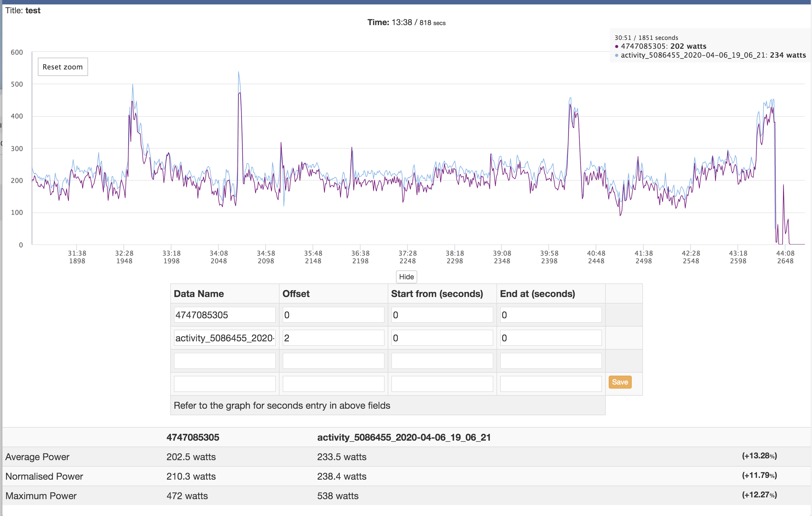Click the 'End at (seconds)' column header
This screenshot has height=516, width=812.
(537, 294)
